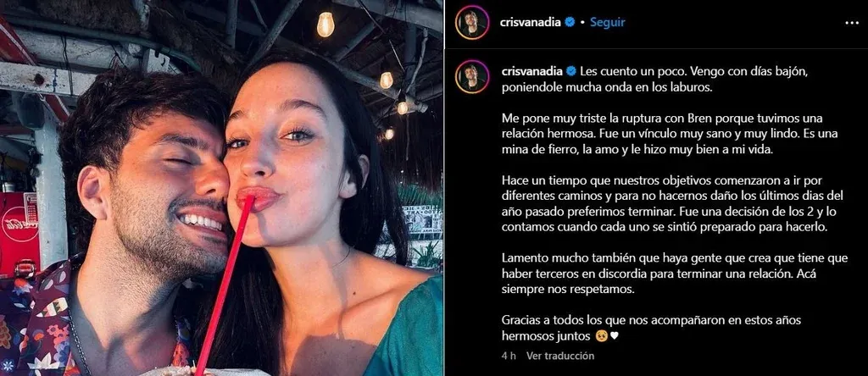
Task: Click the red Coca-Cola sign in photo
Action: 19,233
